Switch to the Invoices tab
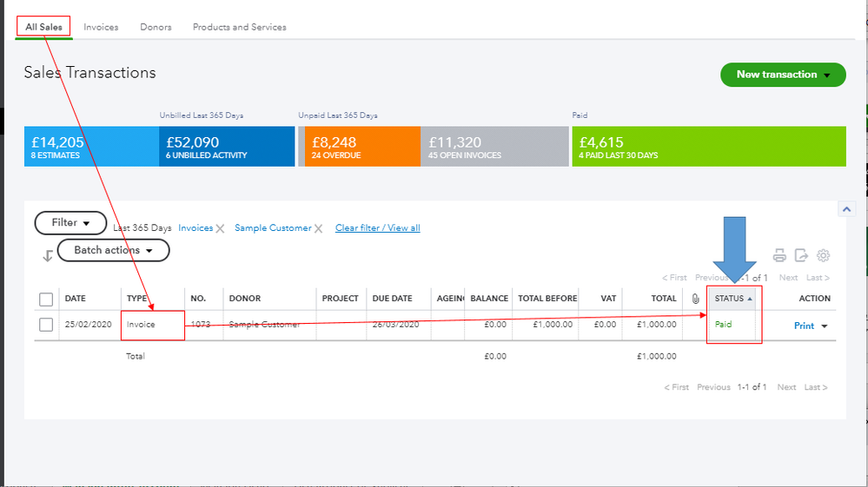 point(101,27)
